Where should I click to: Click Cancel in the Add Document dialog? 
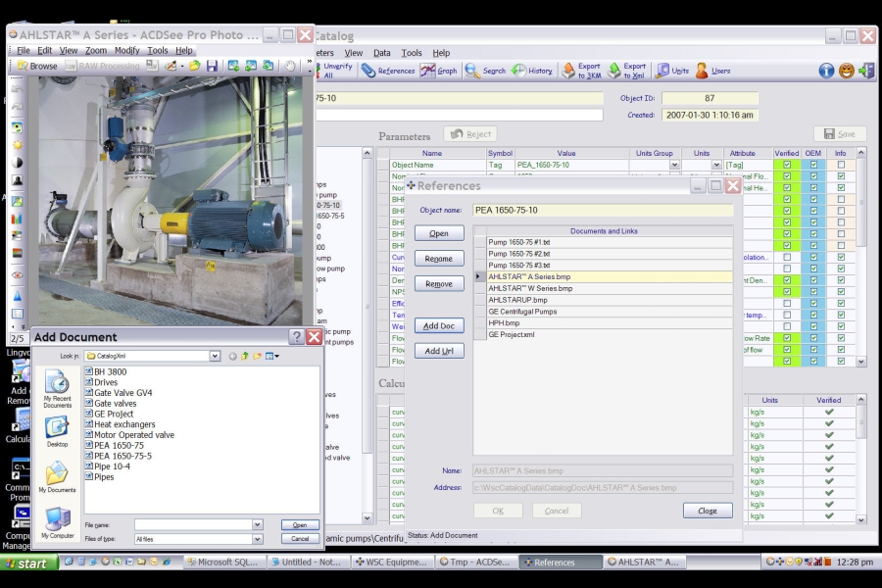pyautogui.click(x=300, y=538)
